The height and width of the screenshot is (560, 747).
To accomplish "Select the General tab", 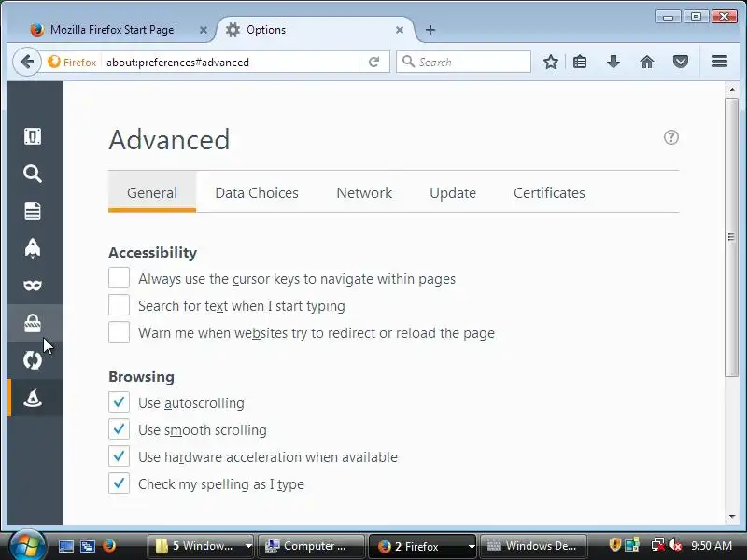I will pos(152,193).
